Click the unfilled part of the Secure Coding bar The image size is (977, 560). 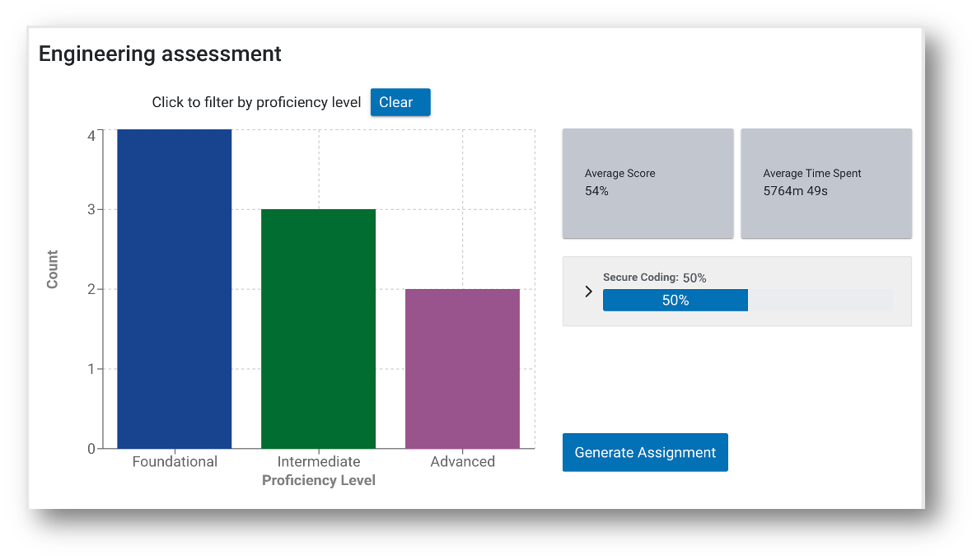(819, 301)
